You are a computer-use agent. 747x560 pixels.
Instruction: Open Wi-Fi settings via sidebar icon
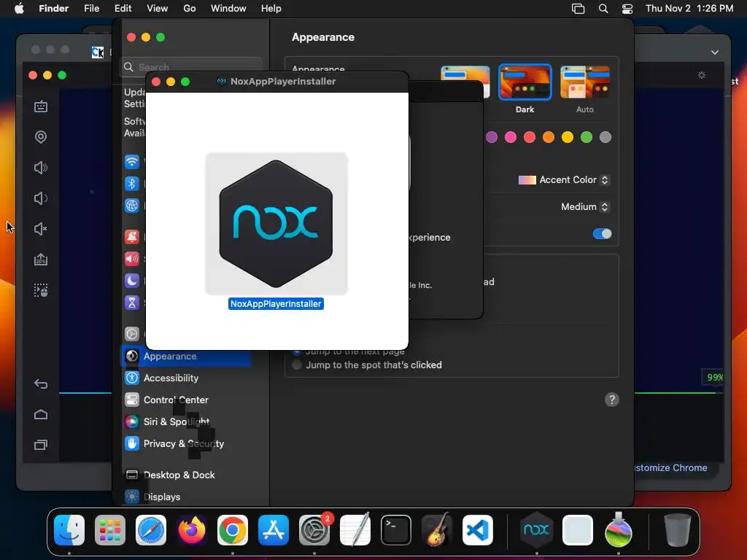click(x=132, y=162)
